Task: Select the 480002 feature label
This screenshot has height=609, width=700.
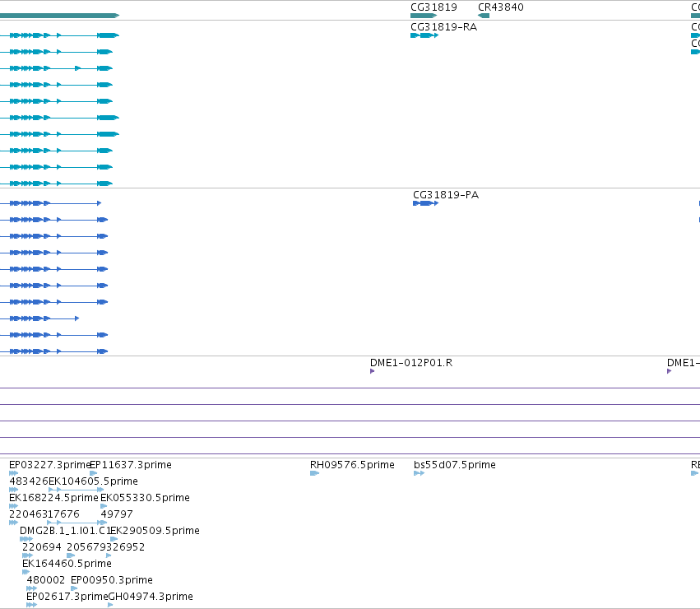Action: click(45, 580)
